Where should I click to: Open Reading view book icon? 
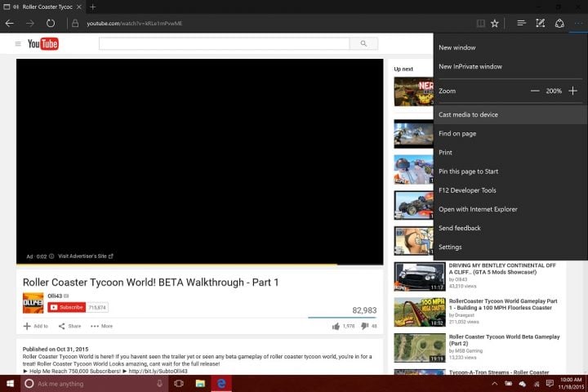click(x=480, y=23)
